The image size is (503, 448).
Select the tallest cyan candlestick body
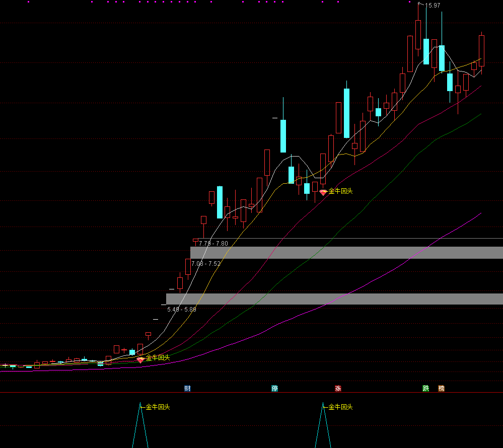(x=346, y=113)
